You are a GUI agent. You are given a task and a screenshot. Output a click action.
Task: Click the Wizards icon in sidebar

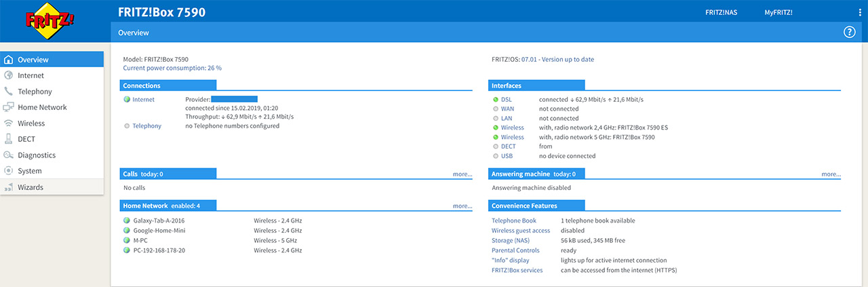click(9, 187)
